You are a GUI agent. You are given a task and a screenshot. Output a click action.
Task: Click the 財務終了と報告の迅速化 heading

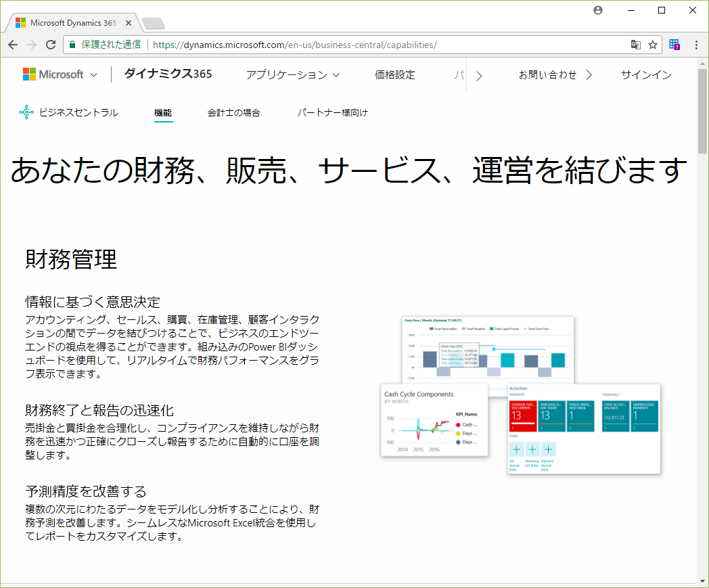coord(99,410)
